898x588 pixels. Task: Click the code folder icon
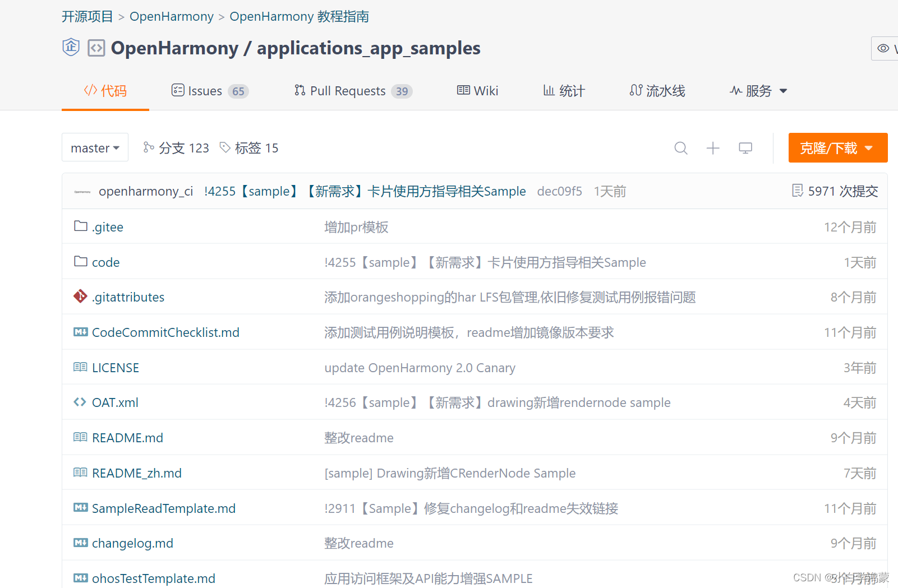coord(81,261)
